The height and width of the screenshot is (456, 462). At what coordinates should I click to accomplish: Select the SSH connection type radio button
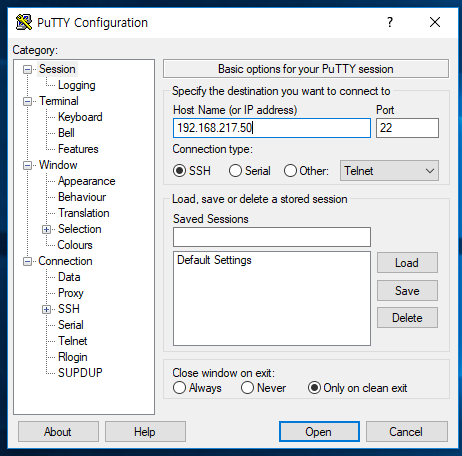(x=179, y=171)
